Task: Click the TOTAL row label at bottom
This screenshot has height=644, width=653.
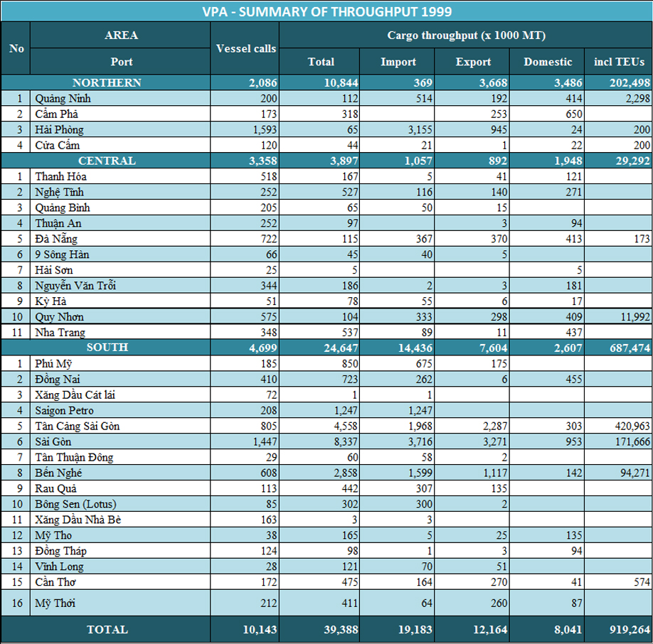Action: tap(107, 630)
